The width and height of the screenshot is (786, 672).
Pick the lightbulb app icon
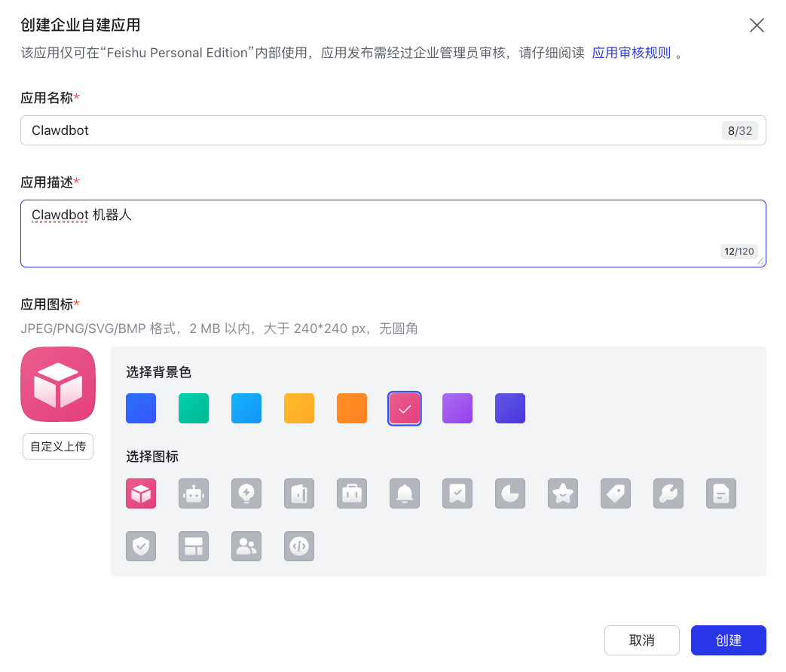coord(246,493)
